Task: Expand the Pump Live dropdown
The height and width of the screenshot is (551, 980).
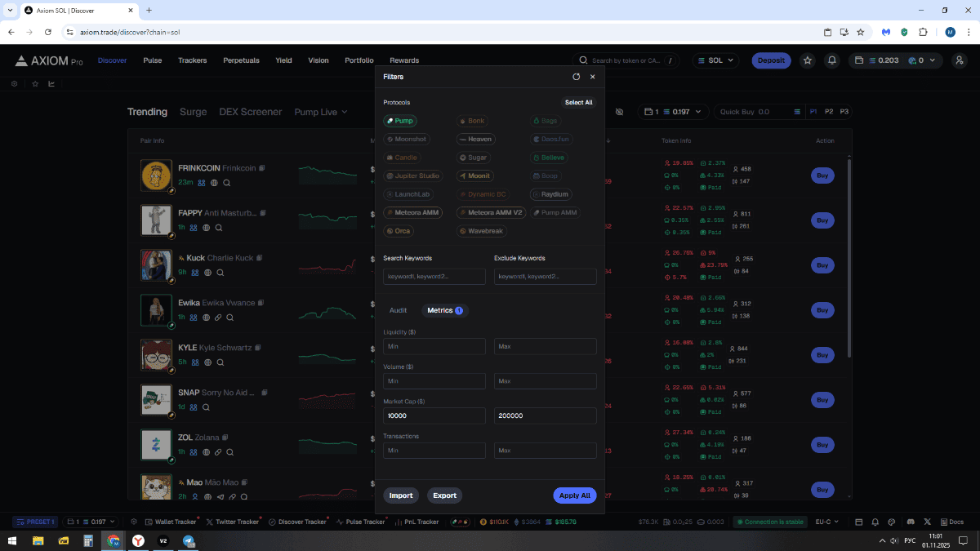Action: (x=320, y=112)
